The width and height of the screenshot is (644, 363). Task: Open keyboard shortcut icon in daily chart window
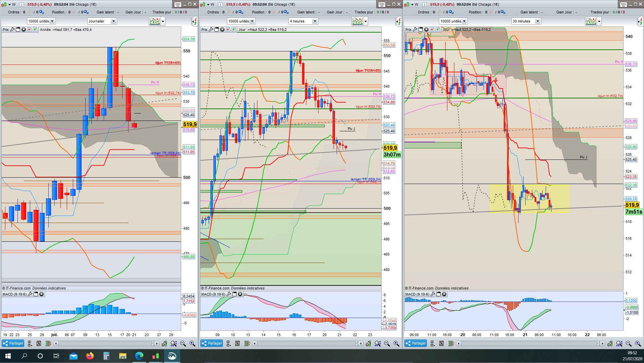point(178,4)
